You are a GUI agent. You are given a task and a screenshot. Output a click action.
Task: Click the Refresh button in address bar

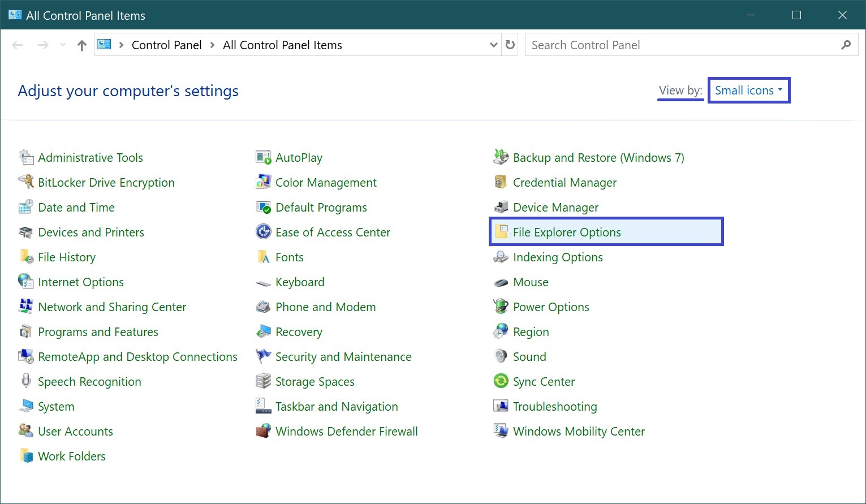click(x=510, y=45)
